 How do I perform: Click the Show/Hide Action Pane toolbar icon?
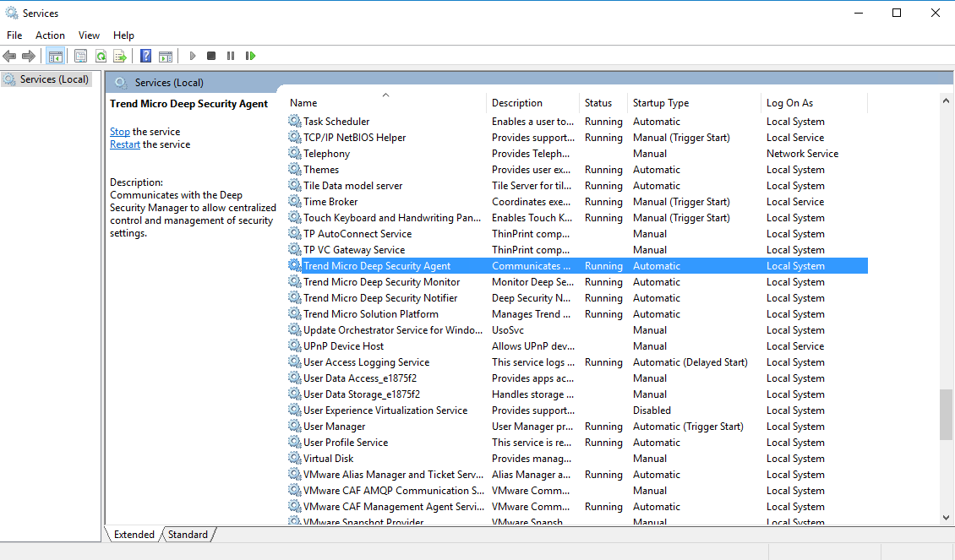point(166,57)
